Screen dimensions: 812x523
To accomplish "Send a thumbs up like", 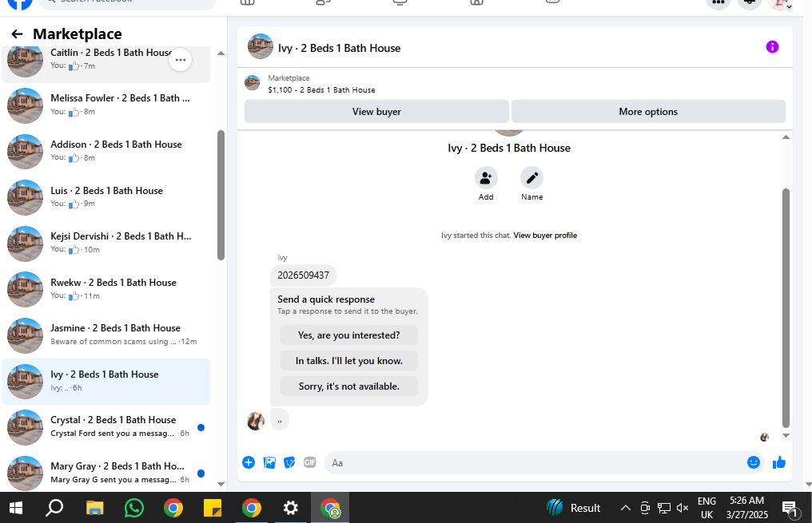I will pos(779,462).
